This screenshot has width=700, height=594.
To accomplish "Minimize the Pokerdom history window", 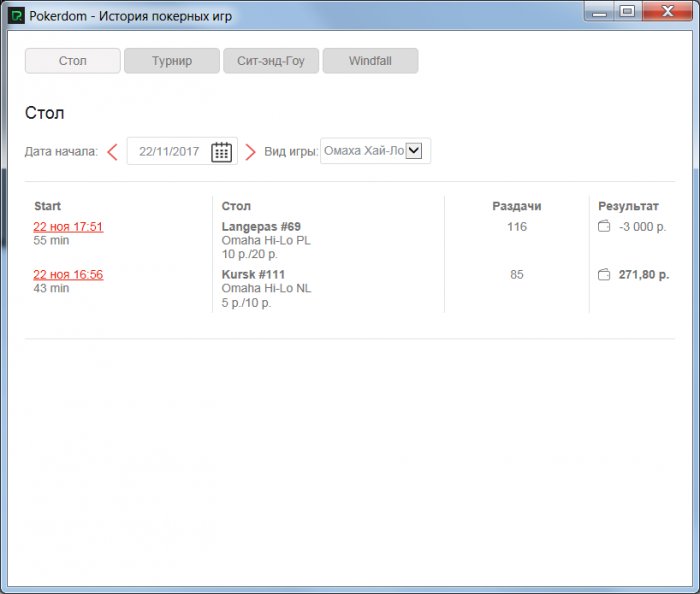I will tap(600, 11).
